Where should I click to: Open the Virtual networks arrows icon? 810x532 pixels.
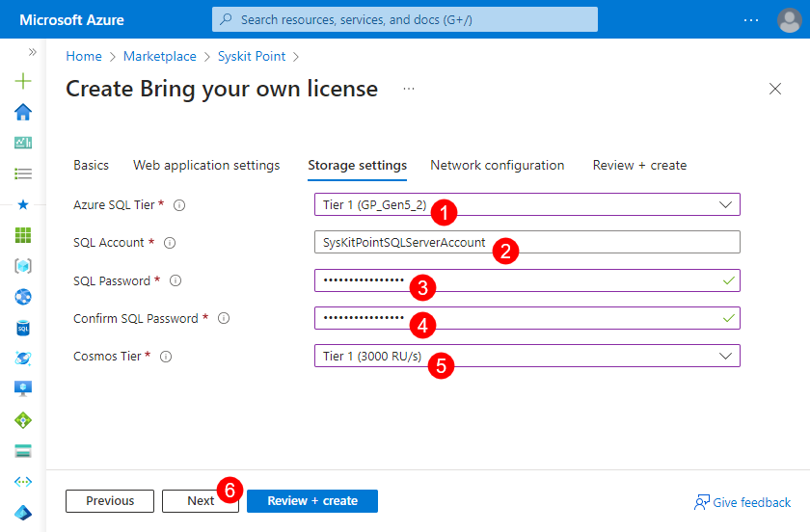(x=23, y=482)
